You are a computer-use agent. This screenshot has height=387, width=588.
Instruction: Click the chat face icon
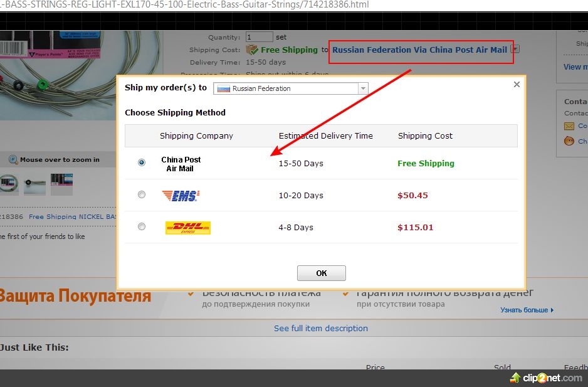point(569,141)
